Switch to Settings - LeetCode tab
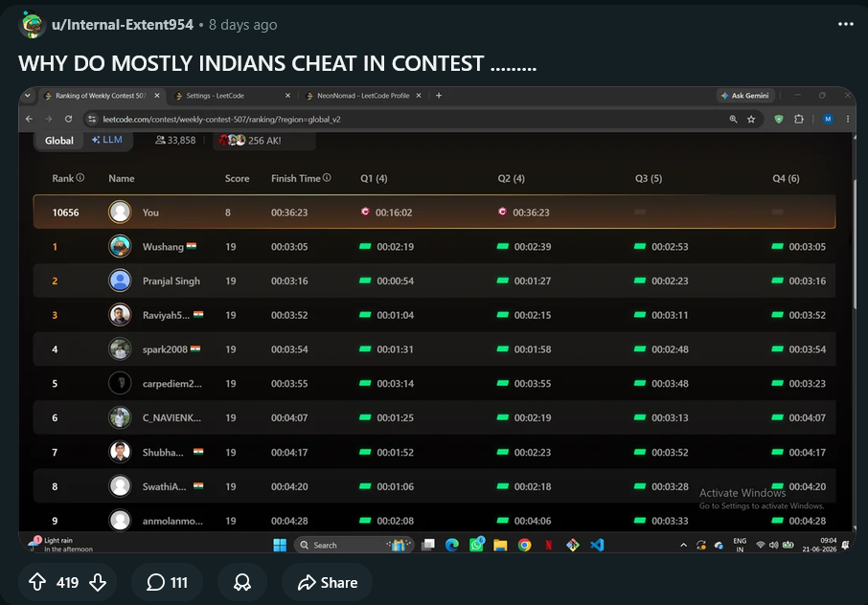 tap(215, 96)
